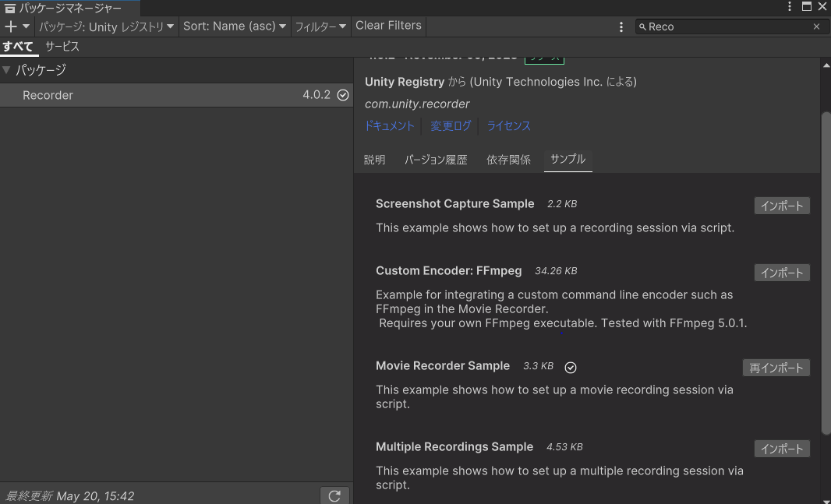The image size is (831, 504).
Task: Switch to the バージョン履歴 tab
Action: pos(436,160)
